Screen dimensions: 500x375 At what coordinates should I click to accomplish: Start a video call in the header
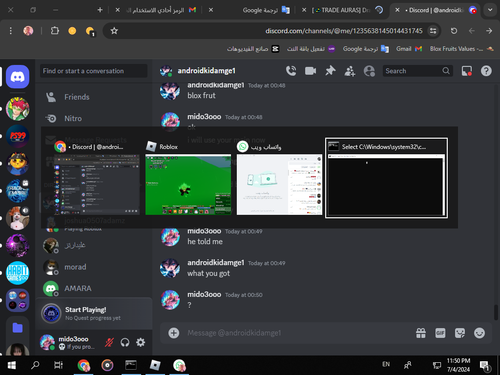click(x=310, y=71)
